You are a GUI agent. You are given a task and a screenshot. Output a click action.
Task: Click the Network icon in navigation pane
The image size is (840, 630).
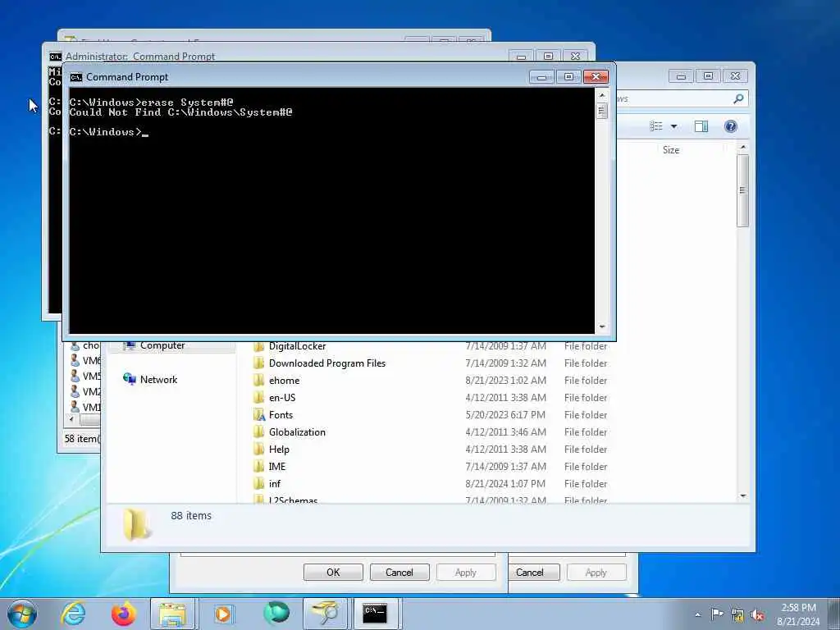click(x=129, y=379)
